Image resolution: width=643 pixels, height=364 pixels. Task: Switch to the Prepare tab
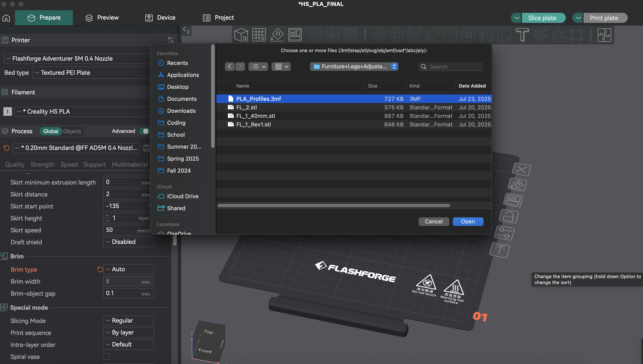(x=44, y=18)
